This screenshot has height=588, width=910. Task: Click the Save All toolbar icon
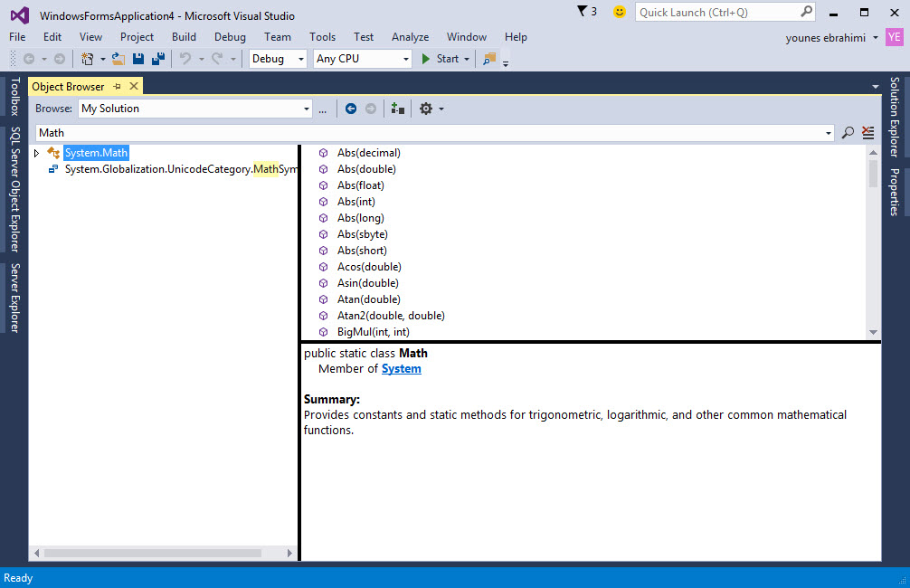click(158, 59)
